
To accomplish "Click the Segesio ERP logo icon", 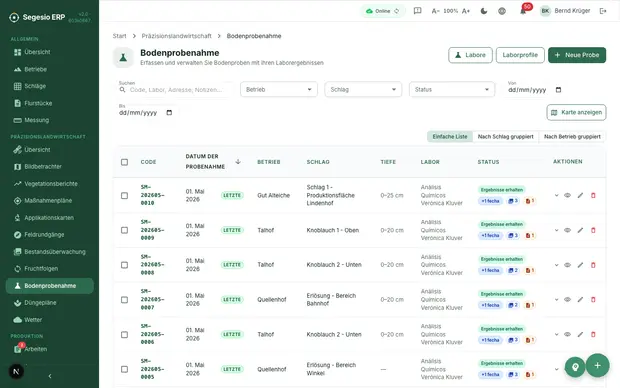I will point(14,17).
